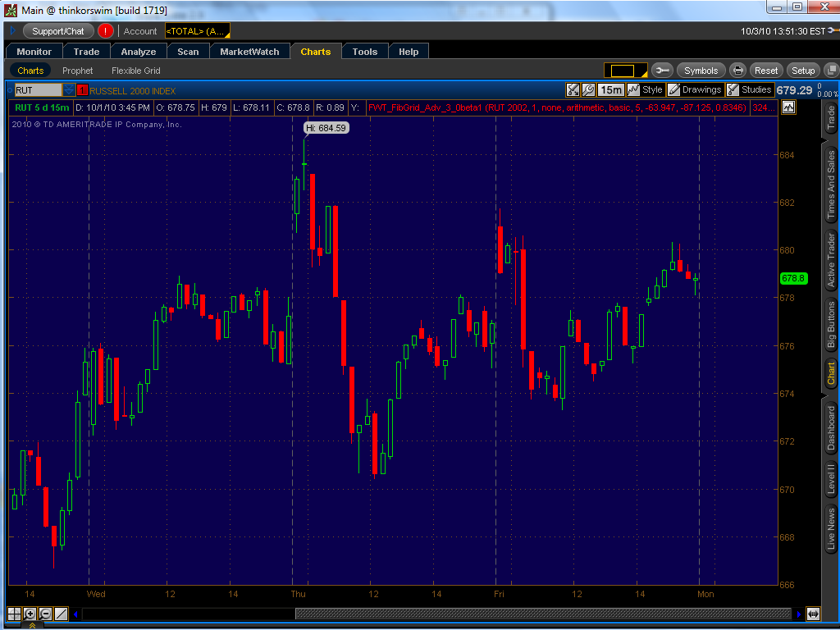Toggle the Times And Sales side panel
Viewport: 840px width, 630px height.
click(x=830, y=185)
